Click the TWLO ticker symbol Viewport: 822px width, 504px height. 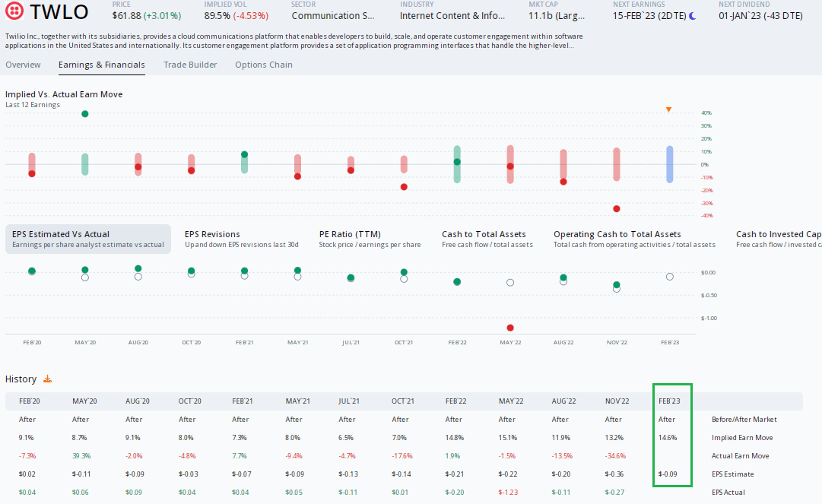(59, 11)
